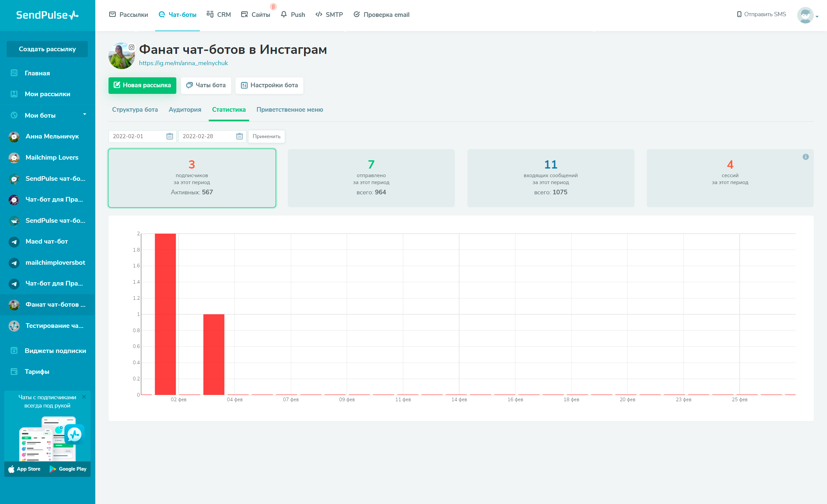Select the сессий stat card
Screen dimensions: 827x504
[730, 178]
